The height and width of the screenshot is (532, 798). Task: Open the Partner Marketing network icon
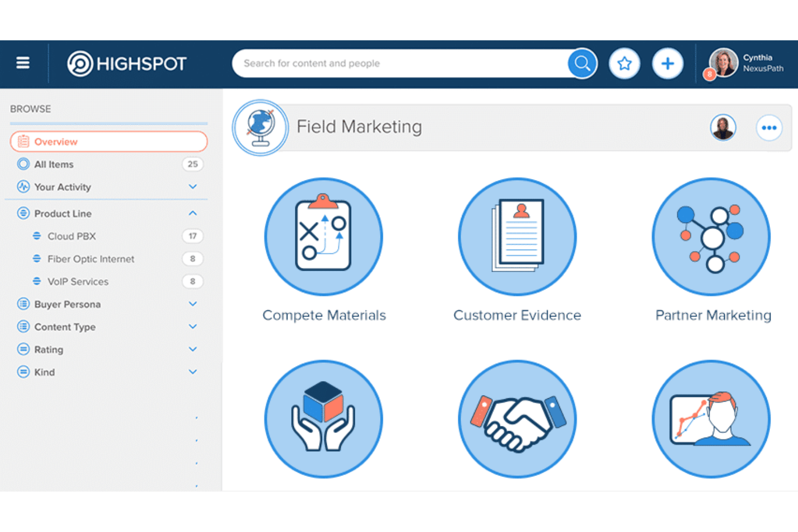(x=711, y=237)
